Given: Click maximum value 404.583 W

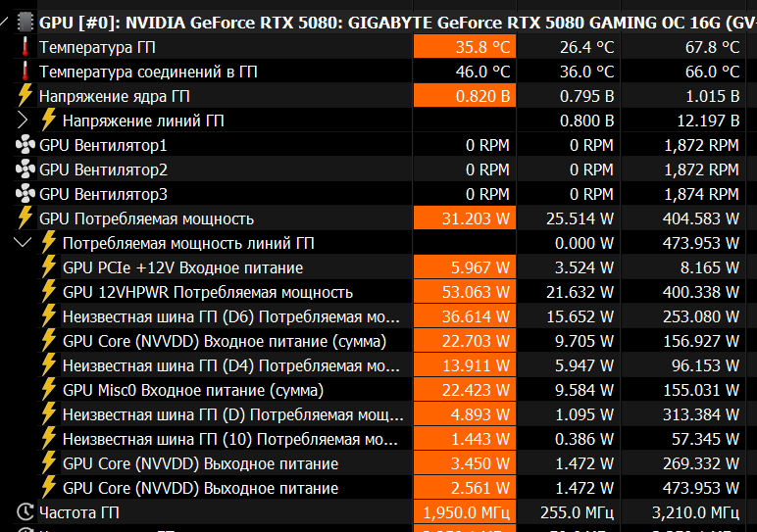Looking at the screenshot, I should click(701, 218).
